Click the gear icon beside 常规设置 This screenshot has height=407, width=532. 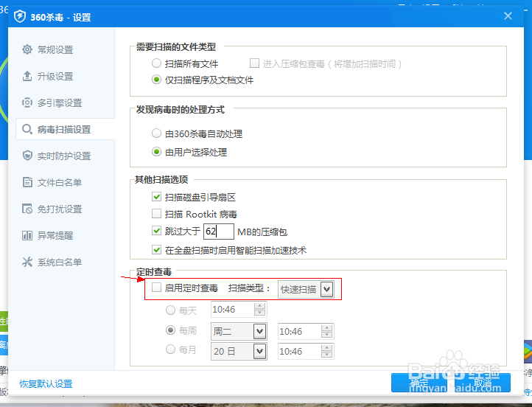point(27,49)
